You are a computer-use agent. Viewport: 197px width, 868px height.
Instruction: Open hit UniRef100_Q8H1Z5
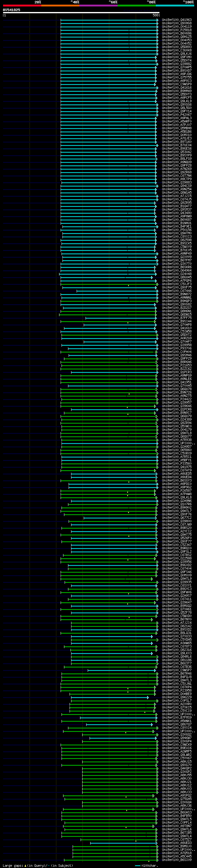pyautogui.click(x=176, y=37)
